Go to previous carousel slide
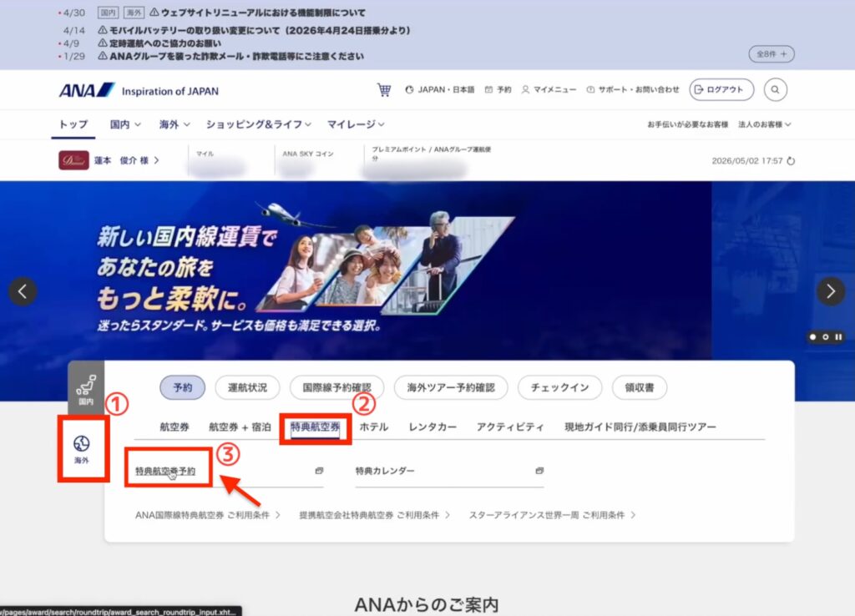This screenshot has height=616, width=855. [x=23, y=291]
